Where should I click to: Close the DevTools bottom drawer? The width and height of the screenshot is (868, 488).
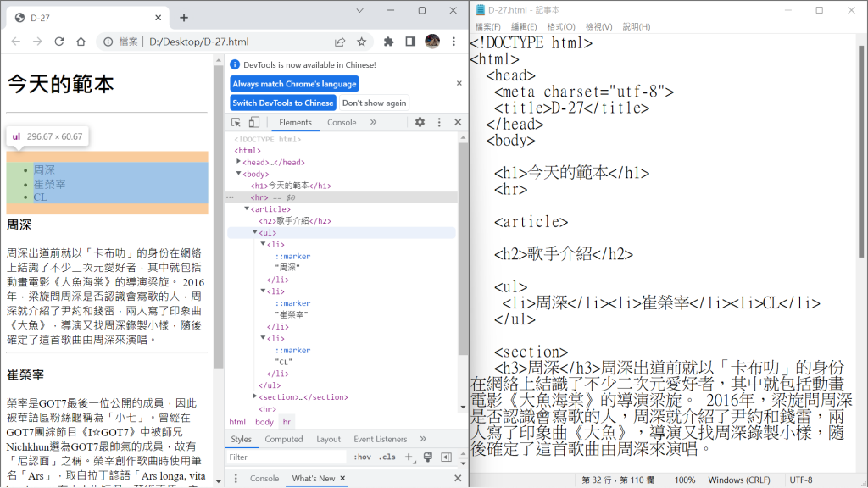(458, 478)
